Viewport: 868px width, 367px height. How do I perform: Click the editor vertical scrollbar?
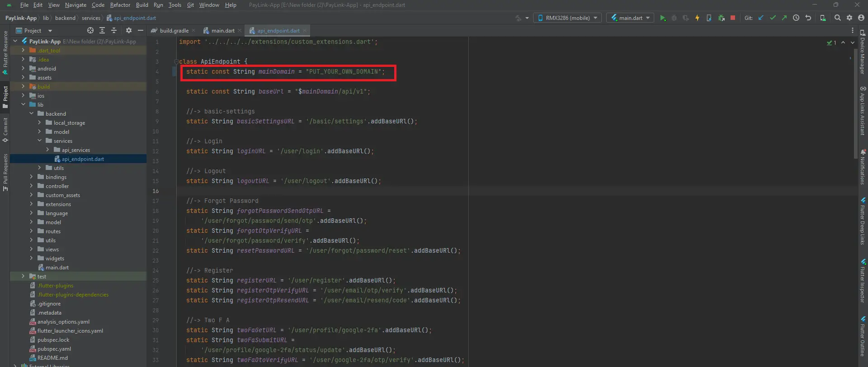point(856,104)
